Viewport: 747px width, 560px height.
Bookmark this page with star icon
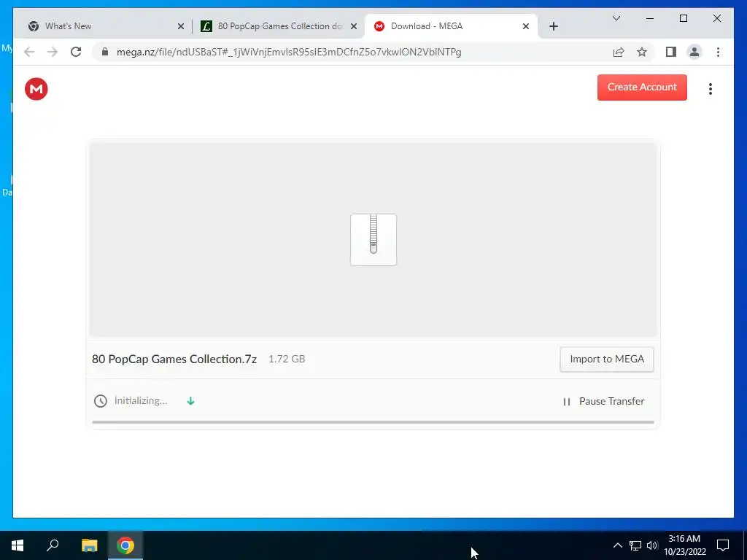tap(642, 52)
